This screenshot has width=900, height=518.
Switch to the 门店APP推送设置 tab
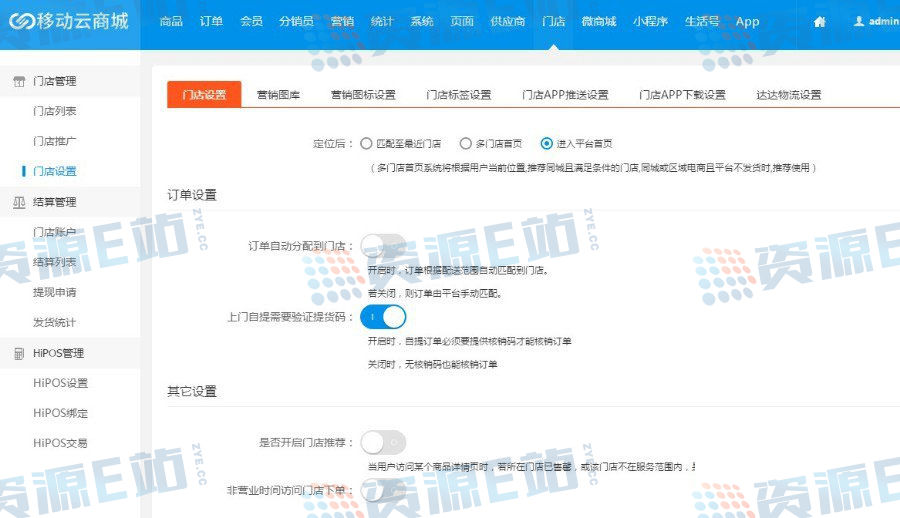pyautogui.click(x=565, y=95)
